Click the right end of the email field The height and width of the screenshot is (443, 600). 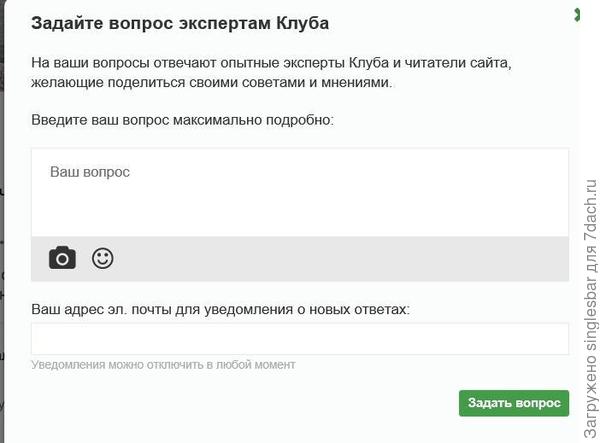[550, 339]
